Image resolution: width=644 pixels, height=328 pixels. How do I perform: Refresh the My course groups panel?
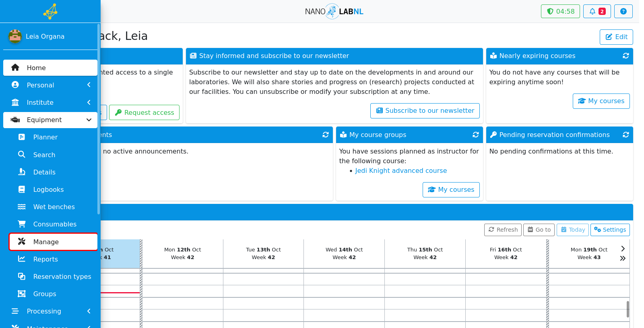pyautogui.click(x=476, y=135)
